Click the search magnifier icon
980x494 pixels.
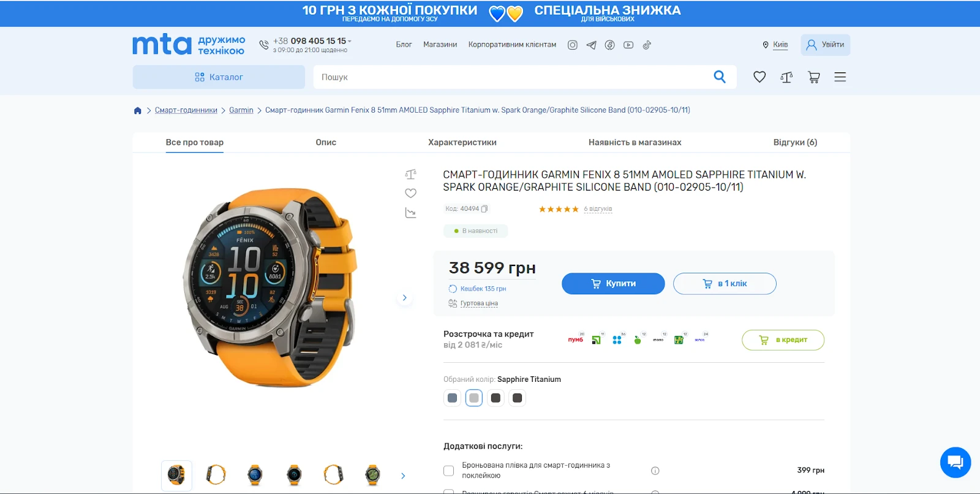click(x=720, y=77)
